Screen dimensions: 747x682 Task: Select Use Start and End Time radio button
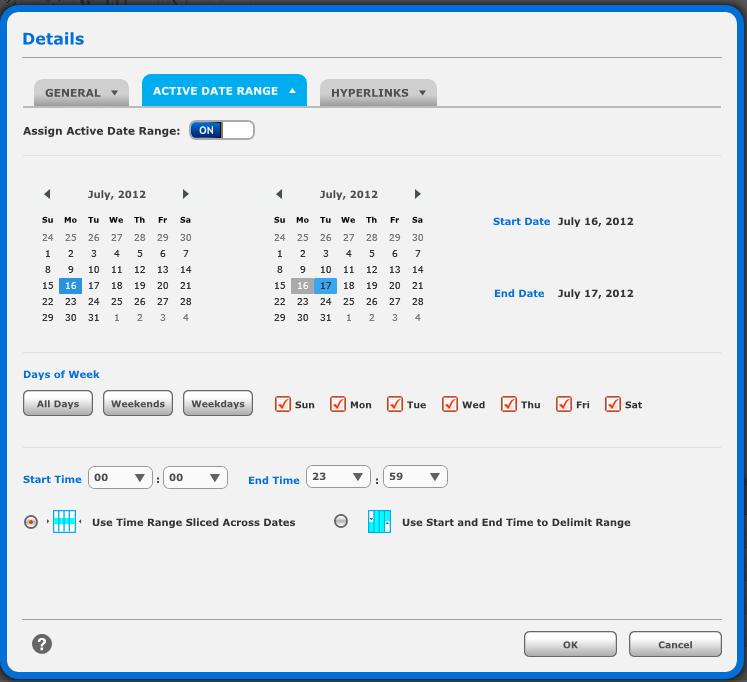pos(341,521)
